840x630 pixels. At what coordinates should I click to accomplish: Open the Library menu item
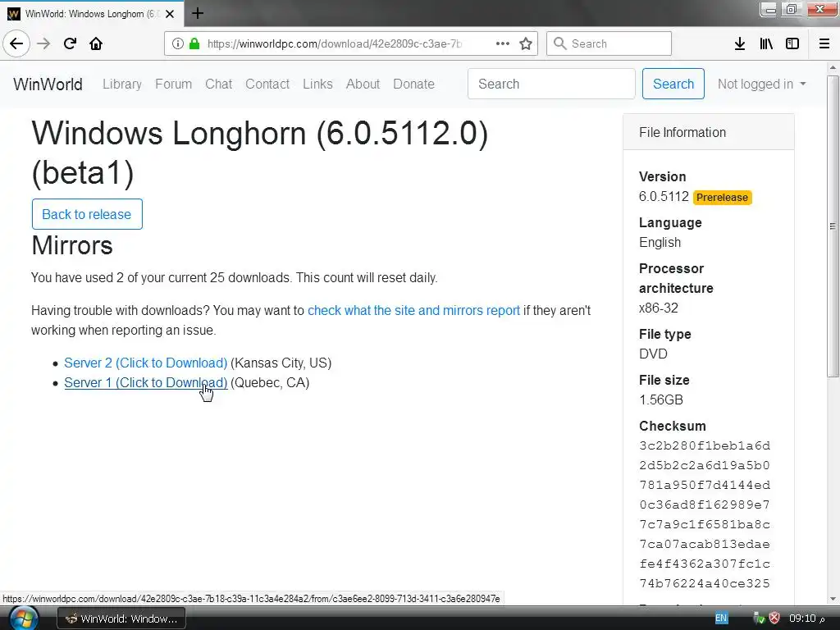click(122, 84)
